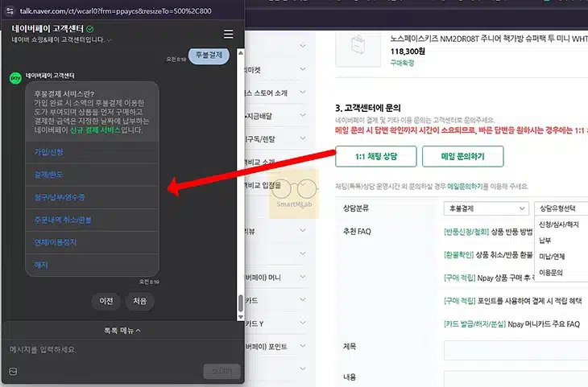Click verified checkmark next to 네이버페이 고객센터

pyautogui.click(x=89, y=29)
